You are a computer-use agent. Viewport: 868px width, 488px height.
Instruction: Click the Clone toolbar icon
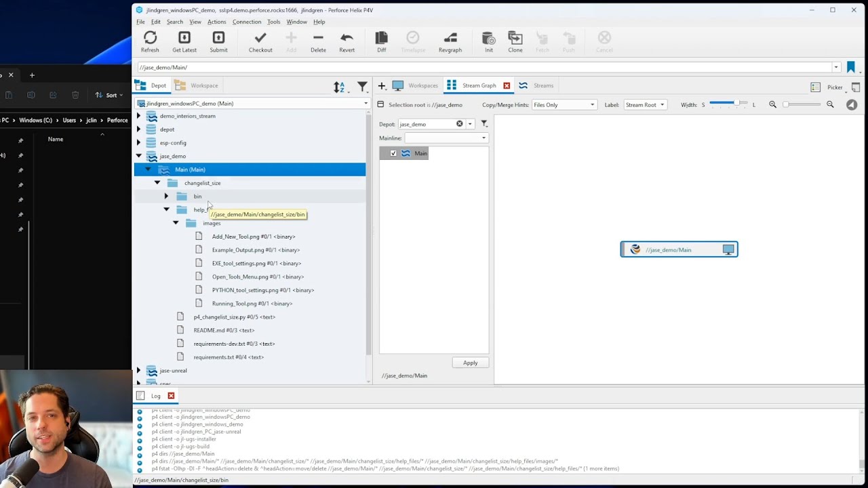click(515, 42)
